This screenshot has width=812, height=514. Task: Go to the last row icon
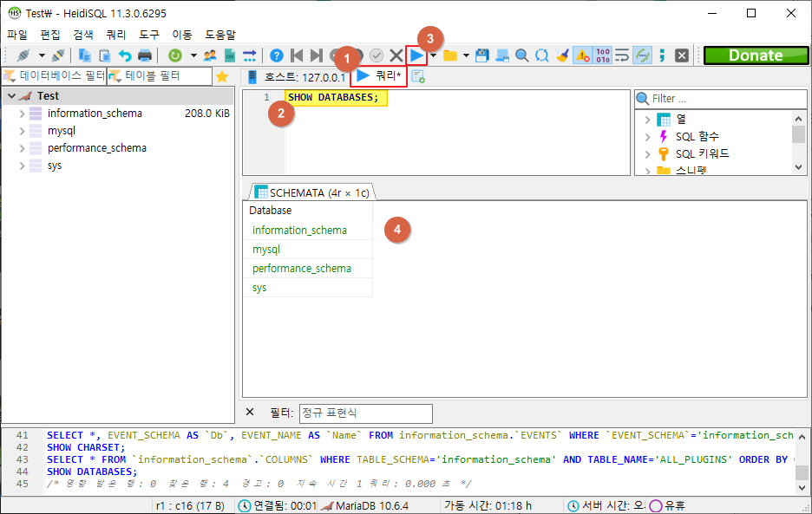click(x=317, y=55)
